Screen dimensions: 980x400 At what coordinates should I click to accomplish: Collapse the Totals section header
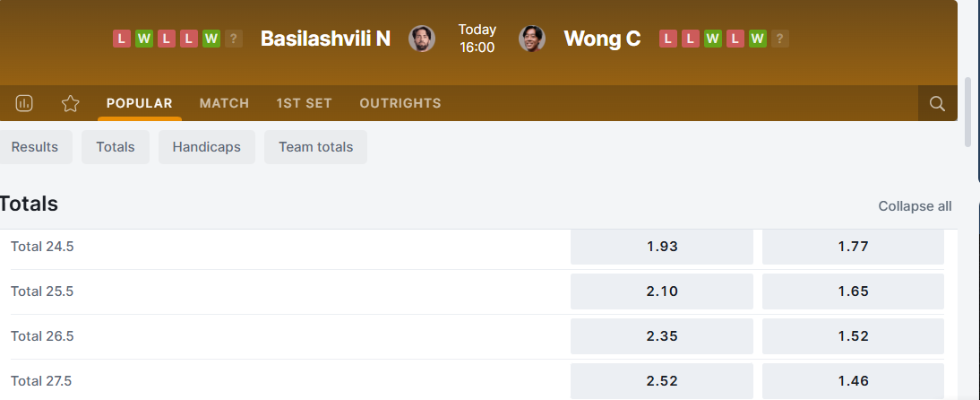30,204
